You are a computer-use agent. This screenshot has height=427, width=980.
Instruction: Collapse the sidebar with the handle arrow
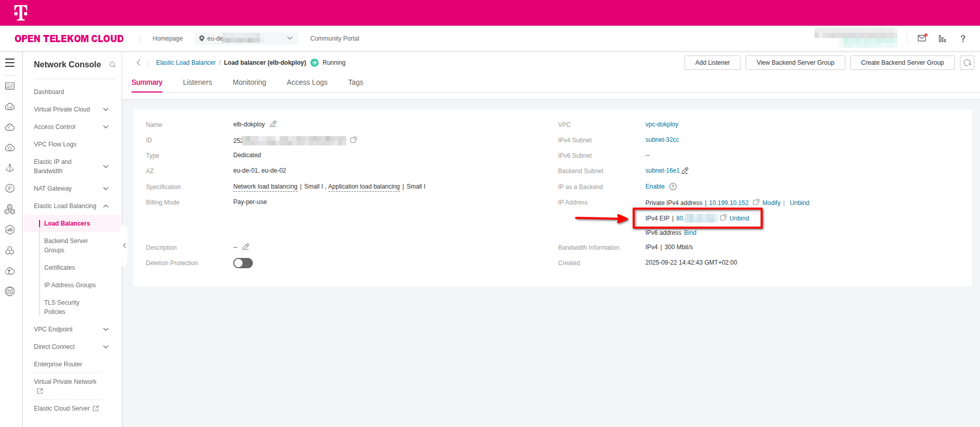tap(124, 246)
